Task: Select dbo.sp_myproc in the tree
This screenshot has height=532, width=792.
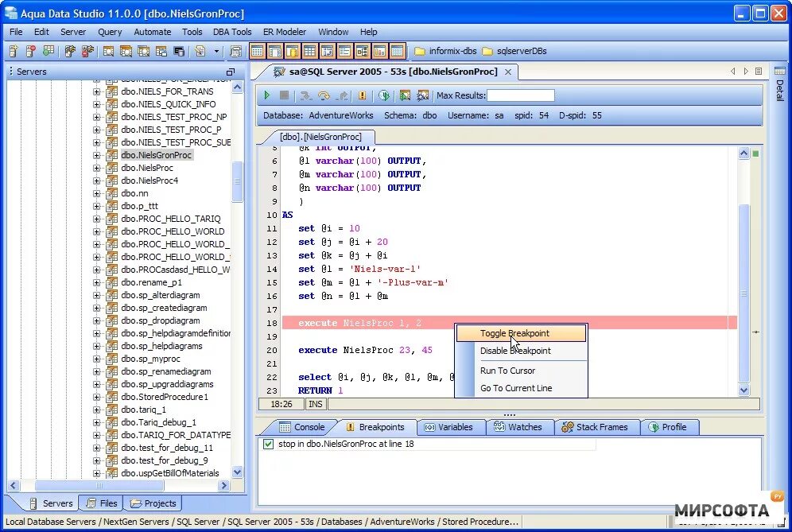Action: point(150,359)
